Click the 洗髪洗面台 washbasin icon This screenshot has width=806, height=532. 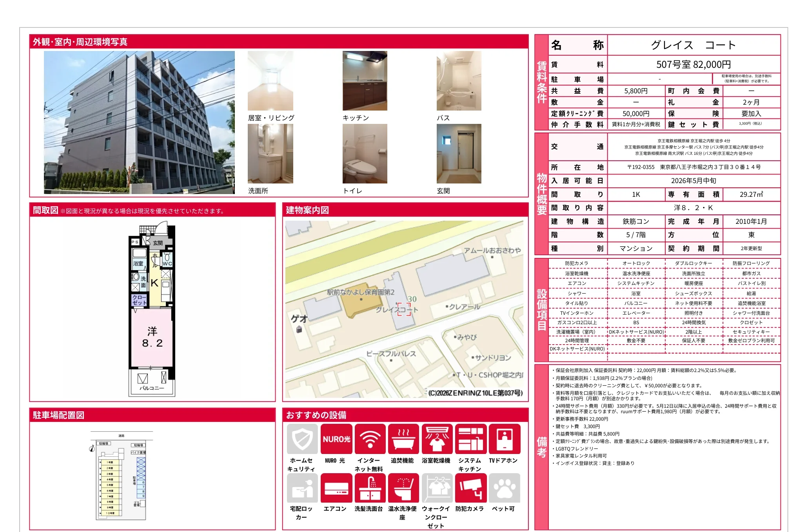[370, 488]
